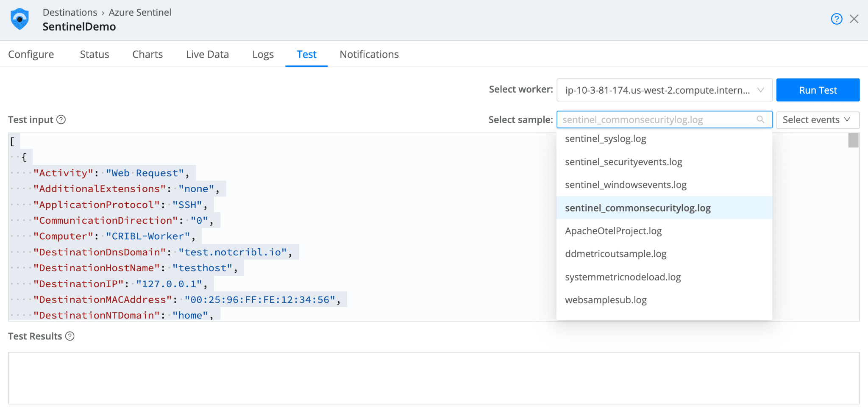Screen dimensions: 868x413
Task: Open the help icon in header
Action: (x=836, y=19)
